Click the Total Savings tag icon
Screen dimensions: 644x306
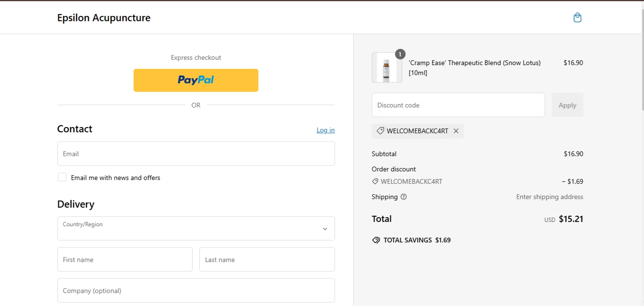[x=376, y=240]
